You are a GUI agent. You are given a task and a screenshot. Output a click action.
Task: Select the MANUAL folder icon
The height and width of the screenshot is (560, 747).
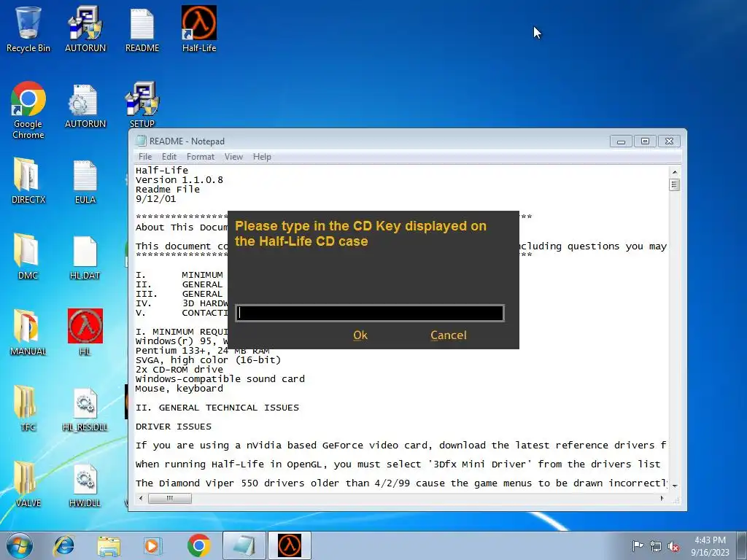point(28,333)
